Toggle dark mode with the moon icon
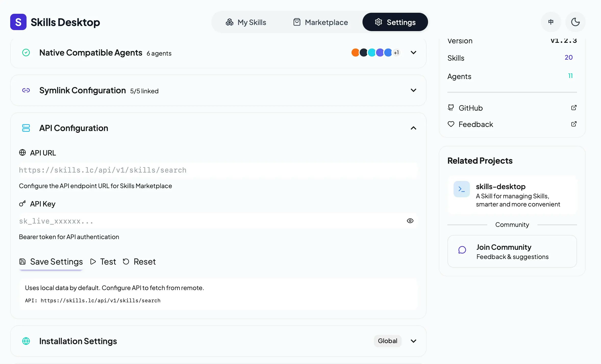This screenshot has height=364, width=601. 575,22
